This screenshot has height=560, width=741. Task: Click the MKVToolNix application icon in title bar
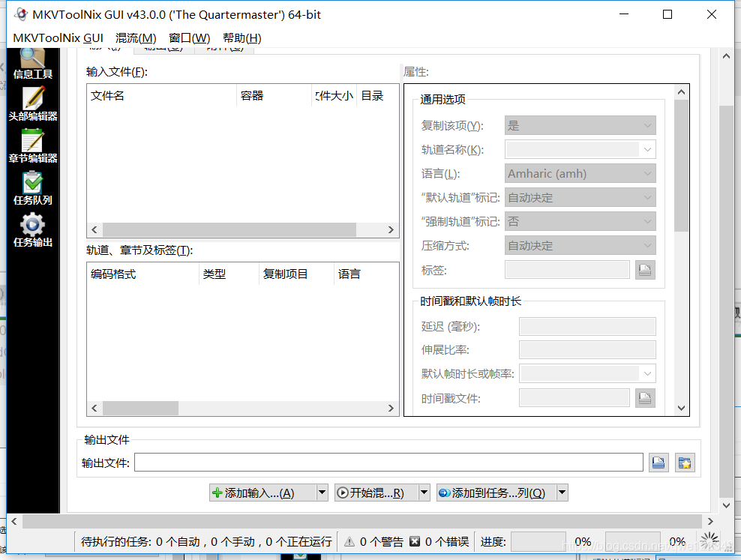coord(21,14)
